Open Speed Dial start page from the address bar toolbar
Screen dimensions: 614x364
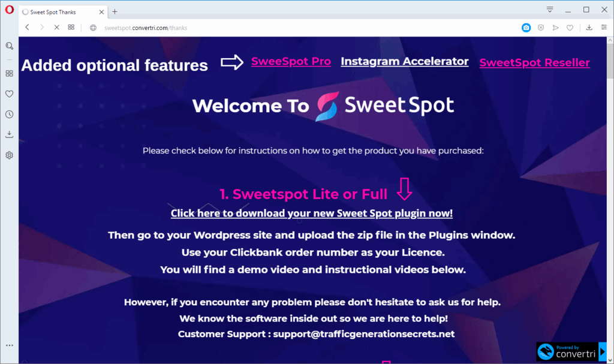[71, 28]
